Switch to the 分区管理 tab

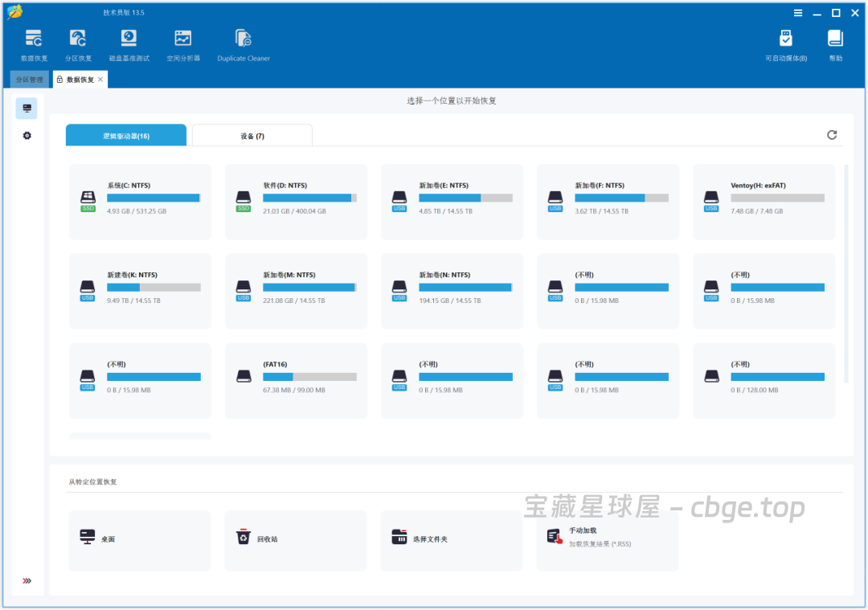tap(29, 79)
